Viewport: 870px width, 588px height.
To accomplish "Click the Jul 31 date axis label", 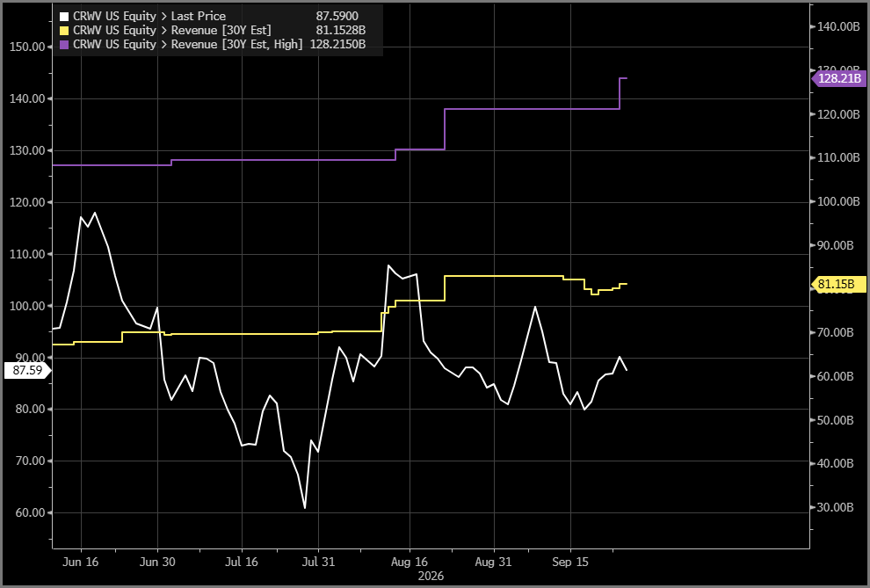I will coord(318,562).
